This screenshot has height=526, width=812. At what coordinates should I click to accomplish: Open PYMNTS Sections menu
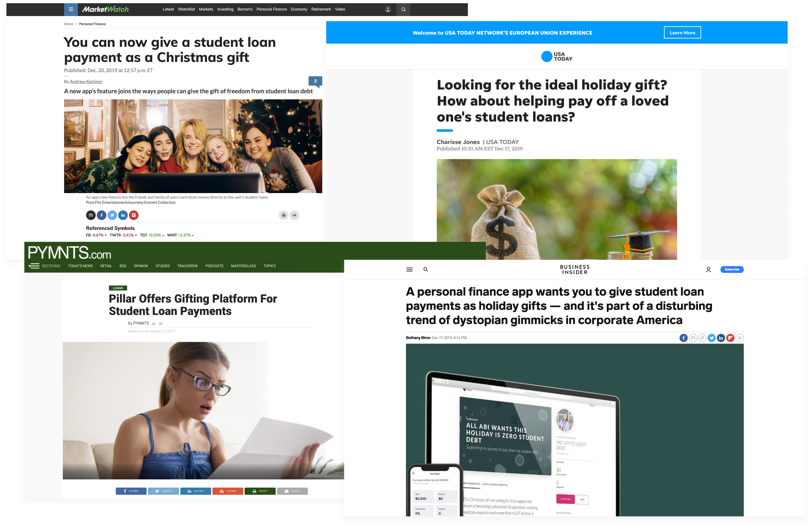[x=44, y=266]
